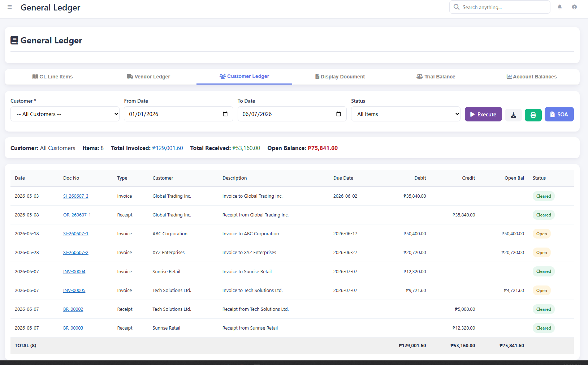Select the ₱4,721.60 open balance
The height and width of the screenshot is (365, 588).
514,291
